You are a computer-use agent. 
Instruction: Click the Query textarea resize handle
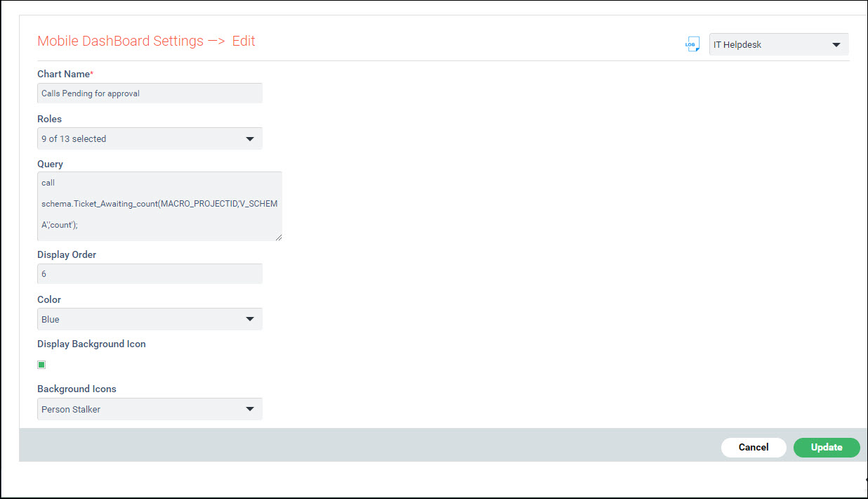[x=279, y=237]
